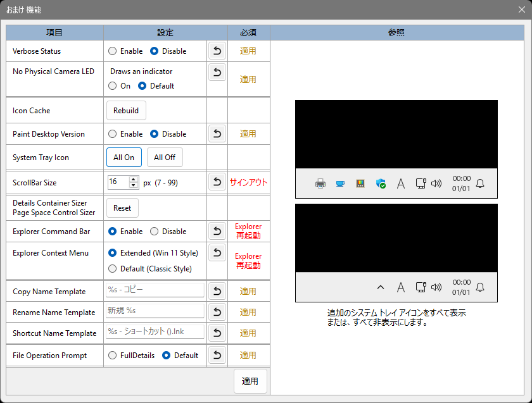Reset No Physical Camera LED with undo icon
This screenshot has height=403, width=532.
click(x=217, y=72)
